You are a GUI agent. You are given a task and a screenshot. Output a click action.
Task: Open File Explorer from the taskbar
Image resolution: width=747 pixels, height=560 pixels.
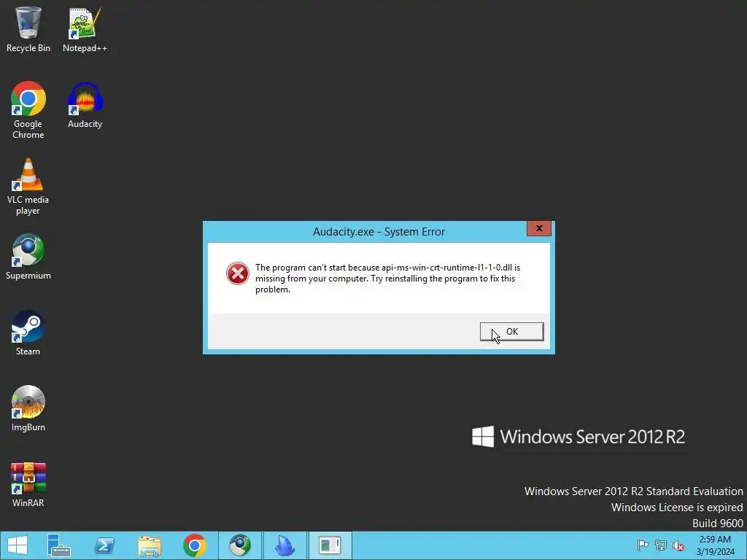pyautogui.click(x=150, y=545)
